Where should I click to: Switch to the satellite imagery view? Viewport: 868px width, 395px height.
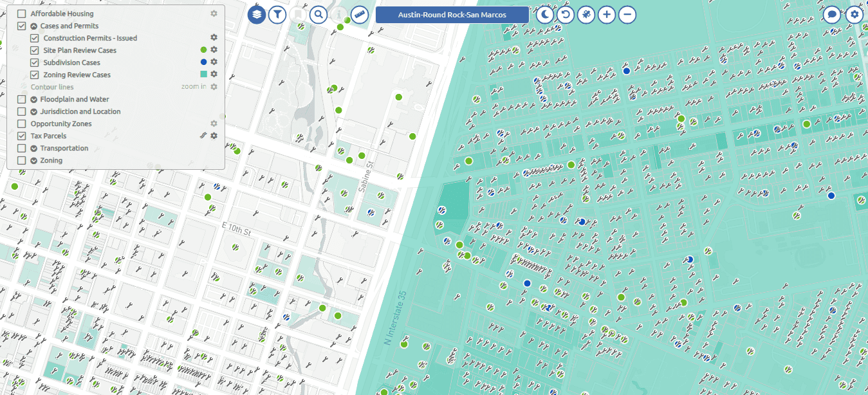(x=586, y=14)
